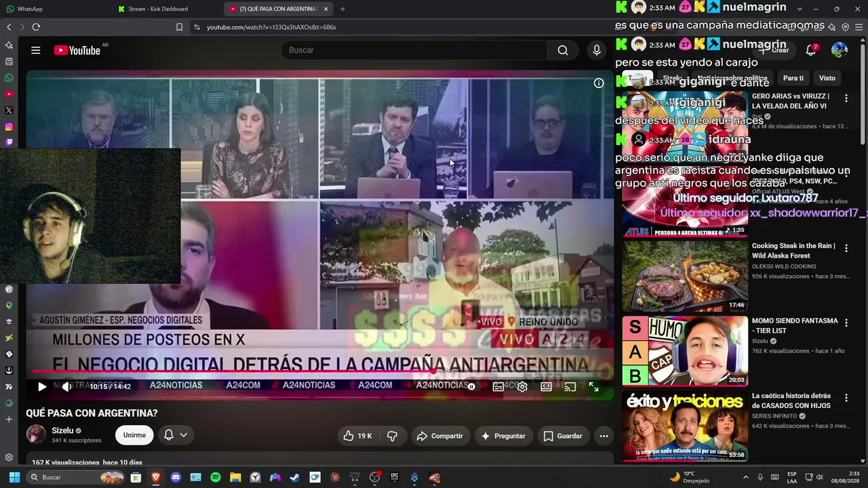This screenshot has height=488, width=868.
Task: Show video info card icon
Action: coord(599,83)
